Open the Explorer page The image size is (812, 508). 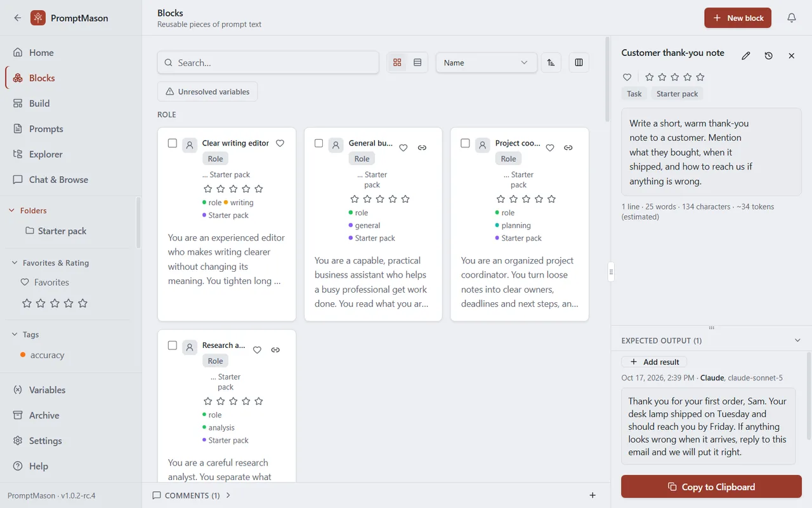point(70,154)
